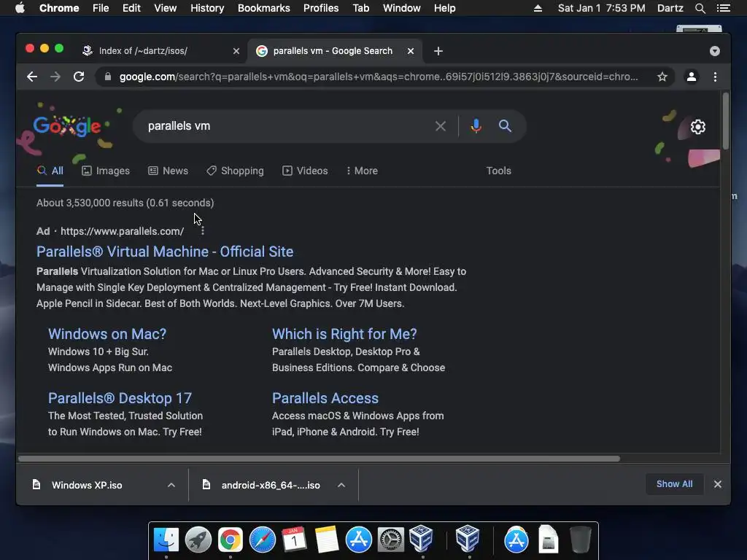Open Launchpad from the Dock

198,540
